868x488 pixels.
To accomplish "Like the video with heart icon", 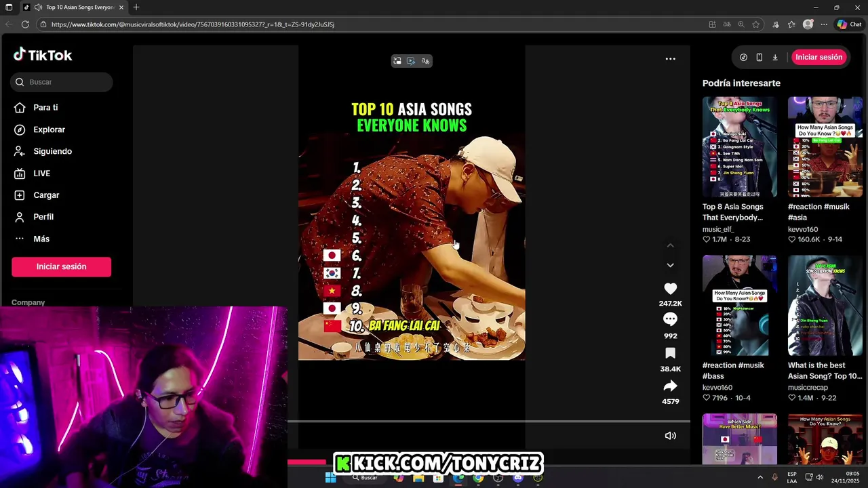I will click(x=670, y=289).
